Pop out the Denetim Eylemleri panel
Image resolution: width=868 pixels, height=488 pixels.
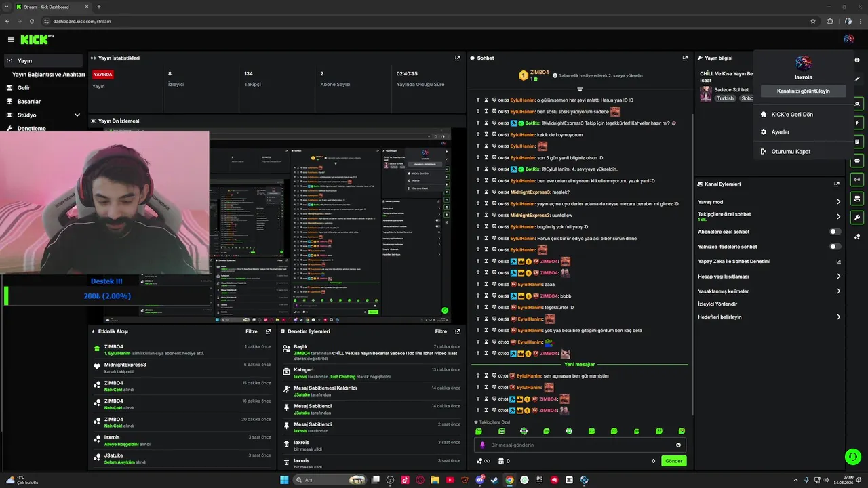[x=458, y=331]
